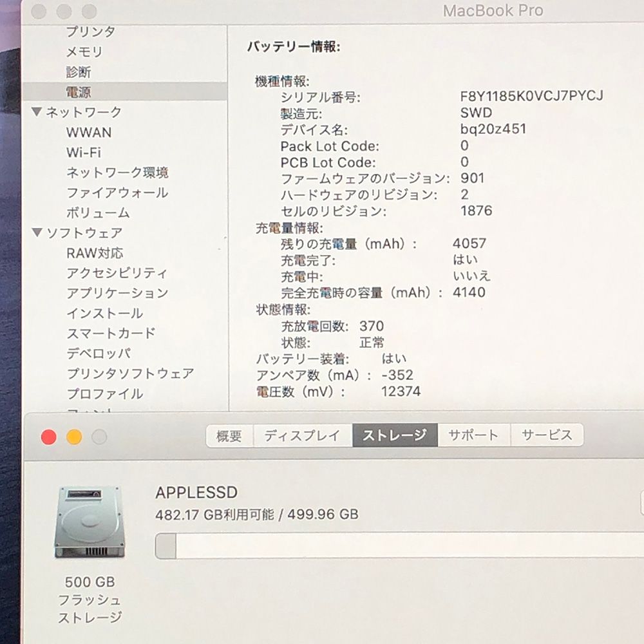Screen dimensions: 644x644
Task: Click voltage value 12374
Action: tap(401, 391)
